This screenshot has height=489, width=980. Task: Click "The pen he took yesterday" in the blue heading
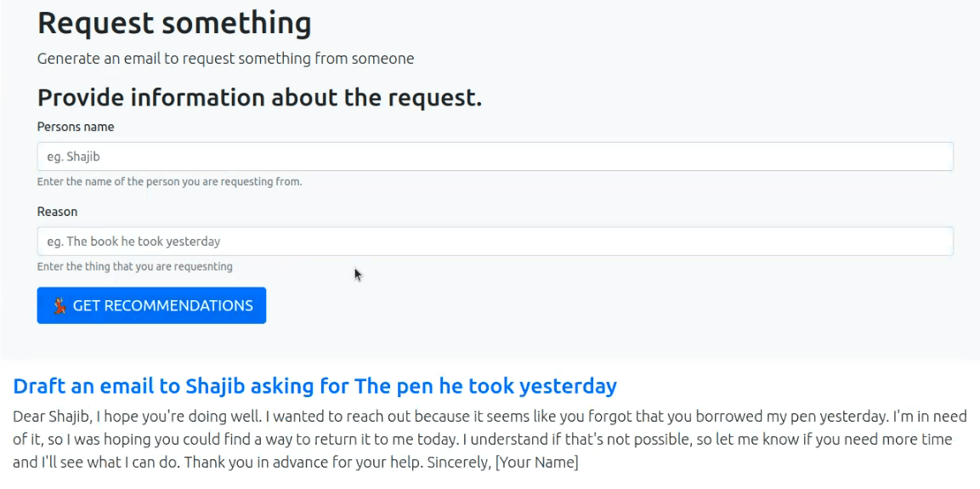coord(485,386)
